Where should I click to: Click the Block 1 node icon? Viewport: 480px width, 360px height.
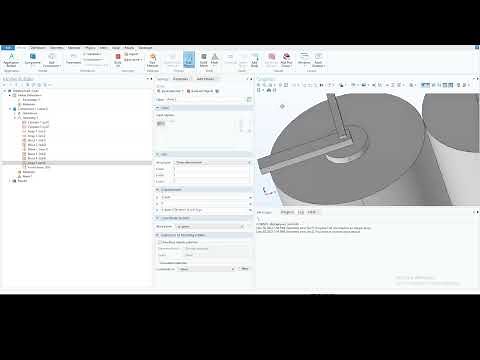pyautogui.click(x=24, y=140)
